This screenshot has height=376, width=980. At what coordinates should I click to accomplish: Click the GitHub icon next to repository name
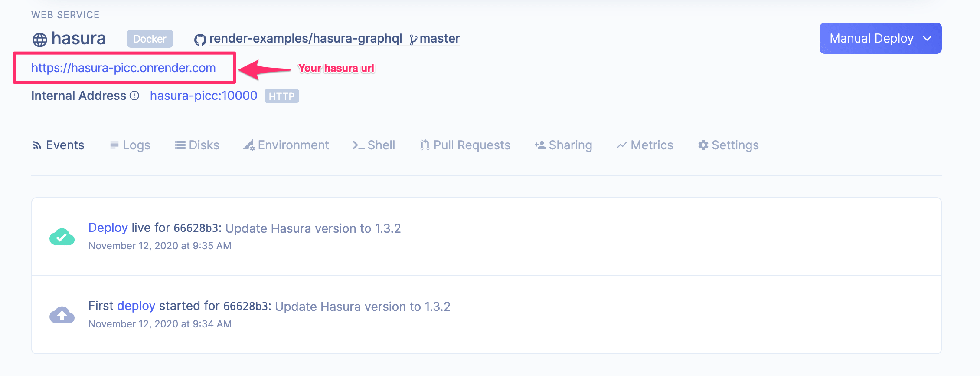pos(200,40)
